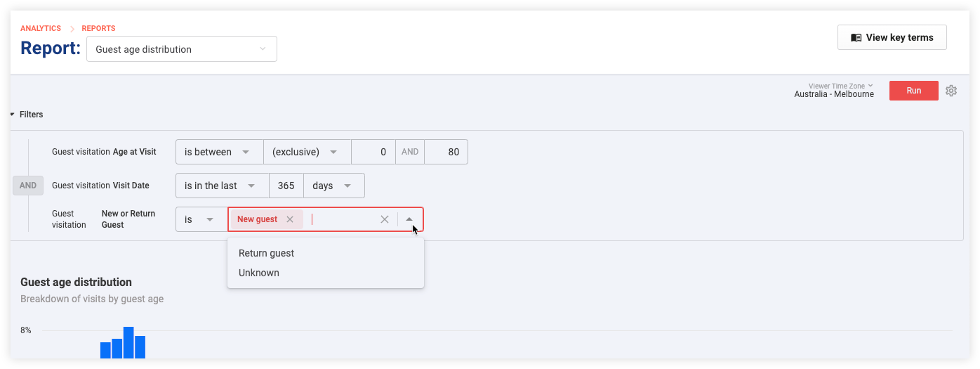Screen dimensions: 980x369
Task: Toggle the AND filter operator
Action: (28, 186)
